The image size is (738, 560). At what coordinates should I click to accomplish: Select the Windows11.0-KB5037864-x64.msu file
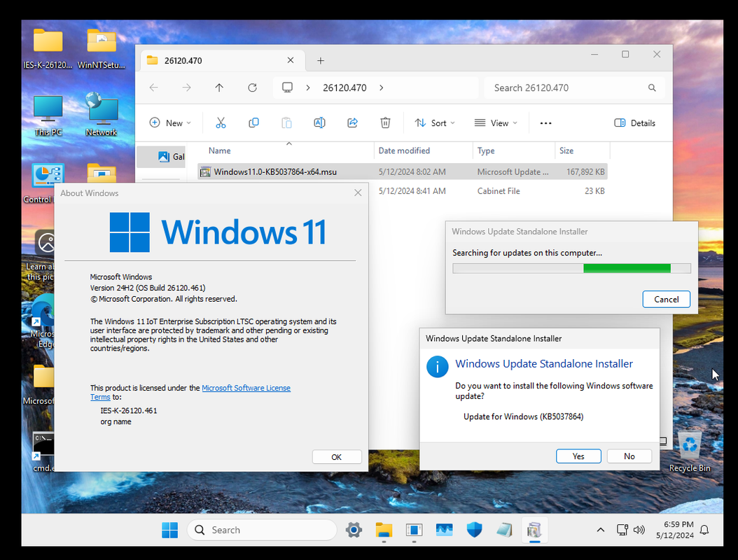tap(403, 171)
